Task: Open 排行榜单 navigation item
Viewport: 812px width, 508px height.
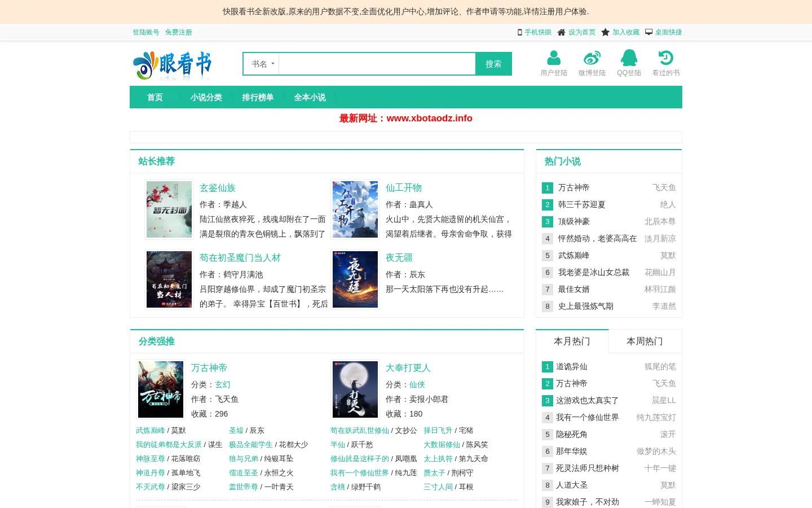Action: click(x=258, y=97)
